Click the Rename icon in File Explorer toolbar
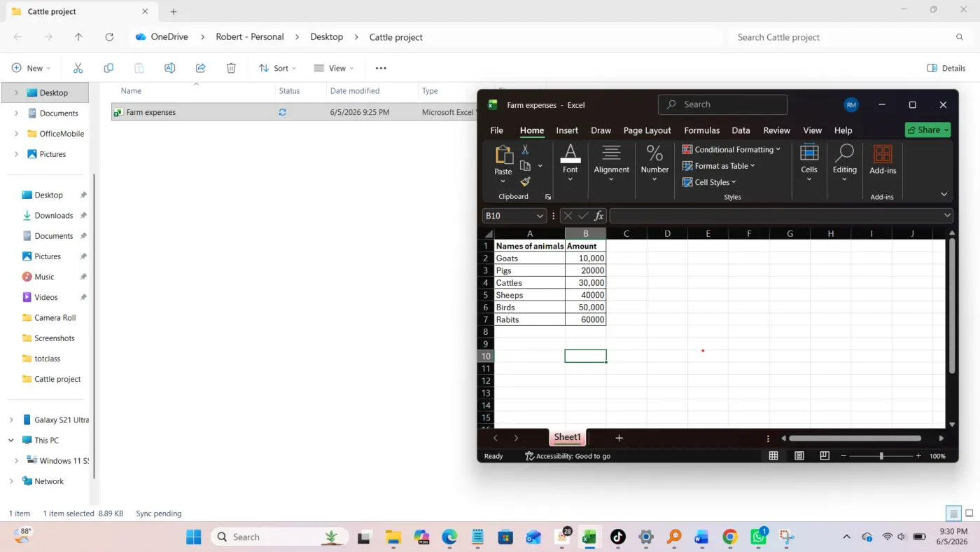The width and height of the screenshot is (980, 552). tap(169, 68)
